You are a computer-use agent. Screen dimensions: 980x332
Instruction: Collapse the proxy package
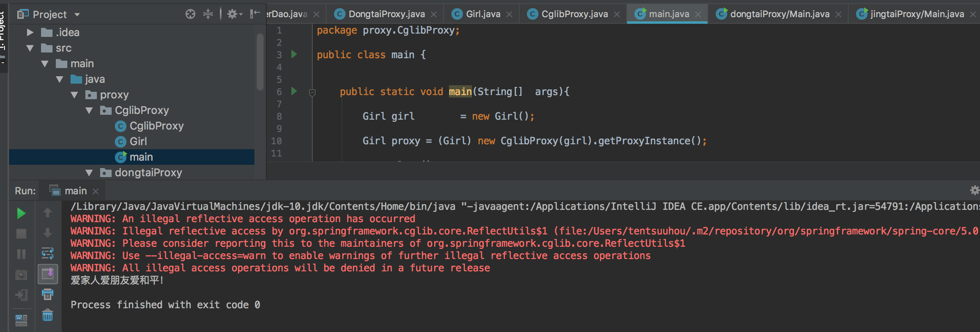[x=74, y=95]
